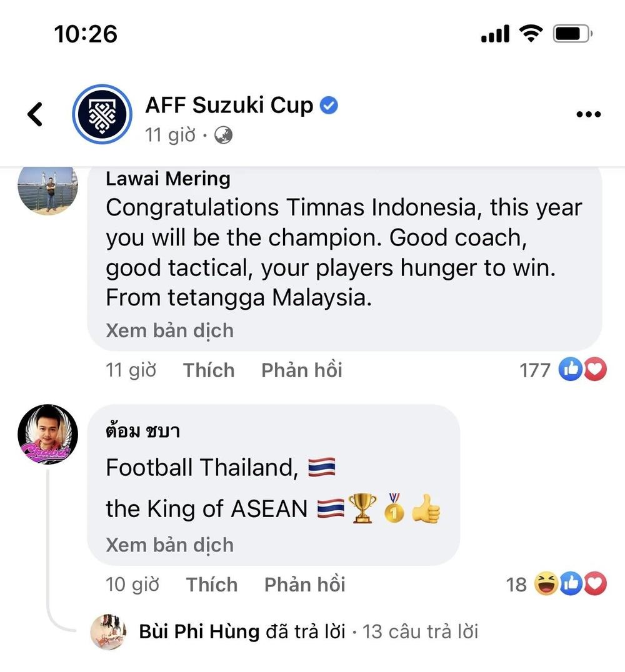Tap the battery icon in status bar
Viewport: 625px width, 672px height.
tap(572, 34)
